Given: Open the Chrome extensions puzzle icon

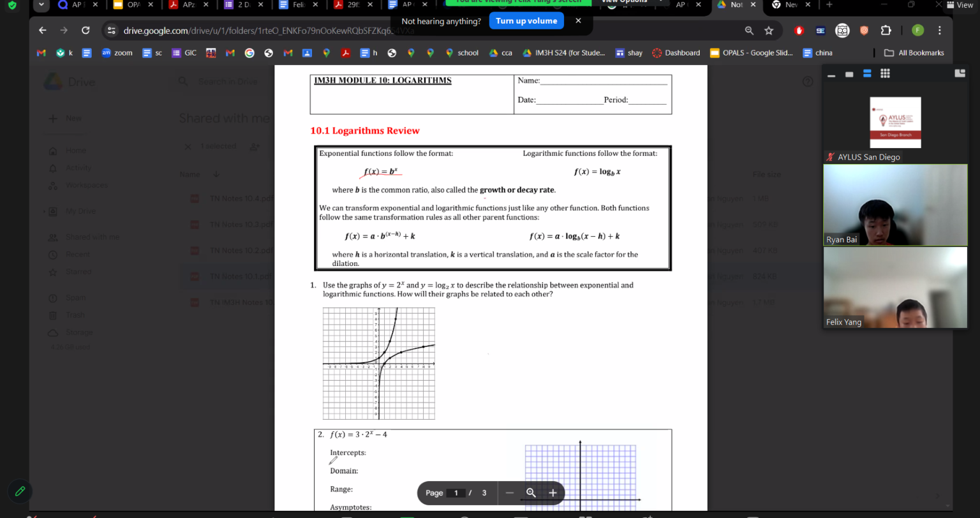Looking at the screenshot, I should (886, 30).
